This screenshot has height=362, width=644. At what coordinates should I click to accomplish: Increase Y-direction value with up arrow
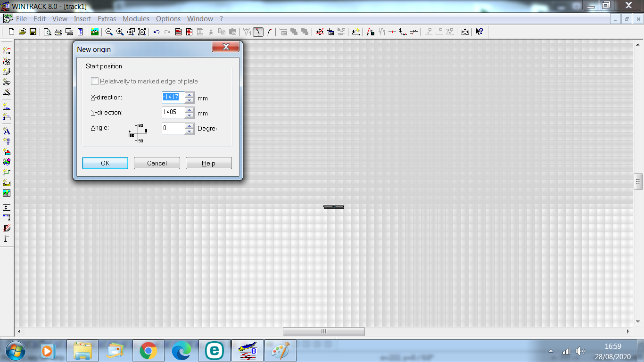pyautogui.click(x=190, y=110)
